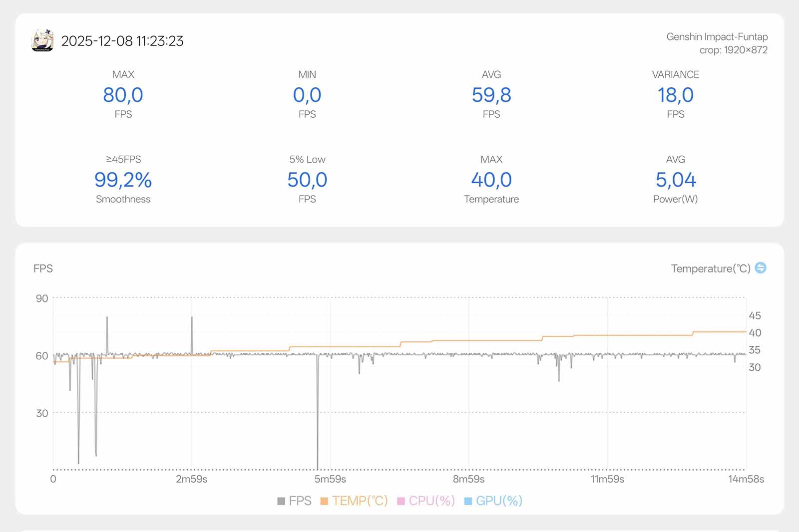Screen dimensions: 799x532
Task: Select the MAX FPS value 80,0
Action: point(123,95)
